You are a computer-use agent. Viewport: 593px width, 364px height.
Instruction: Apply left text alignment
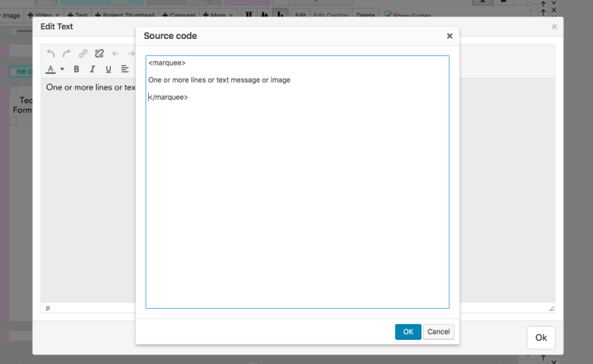(x=125, y=69)
